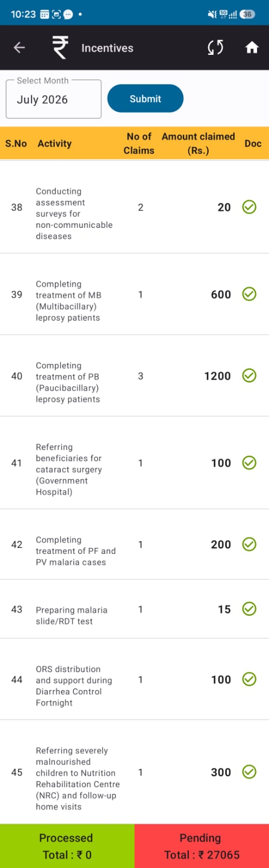
Task: Open doc checkmark for ORS distribution row
Action: (249, 679)
